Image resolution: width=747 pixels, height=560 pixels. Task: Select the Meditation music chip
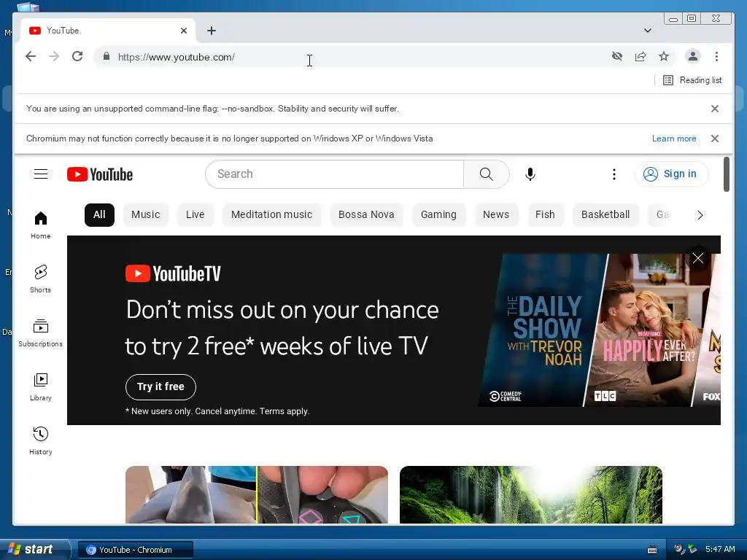click(x=271, y=215)
